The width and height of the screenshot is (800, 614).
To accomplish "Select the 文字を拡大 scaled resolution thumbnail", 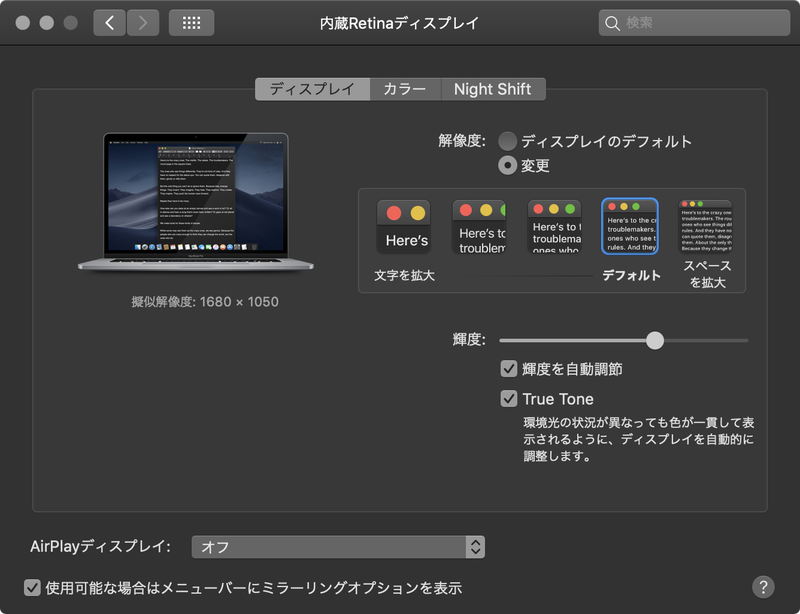I will click(x=404, y=227).
